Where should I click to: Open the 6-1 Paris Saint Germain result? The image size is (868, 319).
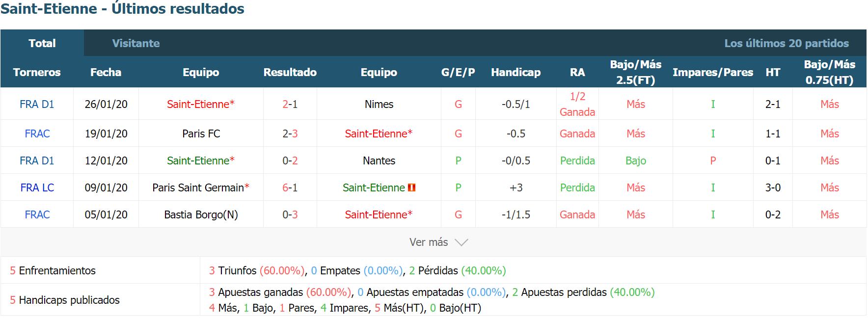(290, 187)
